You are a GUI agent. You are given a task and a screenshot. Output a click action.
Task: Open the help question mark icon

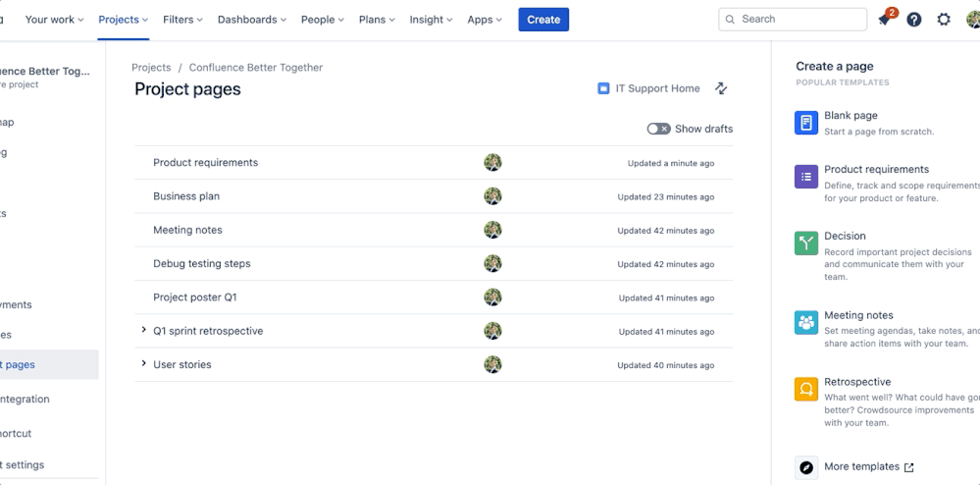[913, 20]
